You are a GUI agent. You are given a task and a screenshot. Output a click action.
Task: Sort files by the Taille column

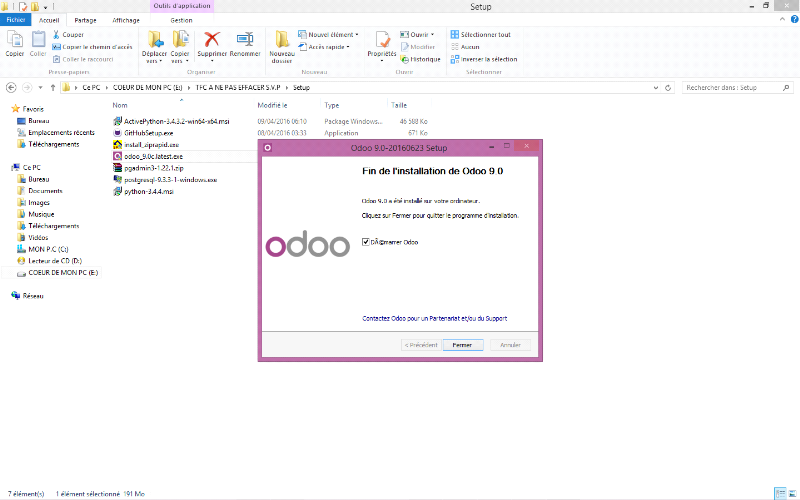coord(399,105)
